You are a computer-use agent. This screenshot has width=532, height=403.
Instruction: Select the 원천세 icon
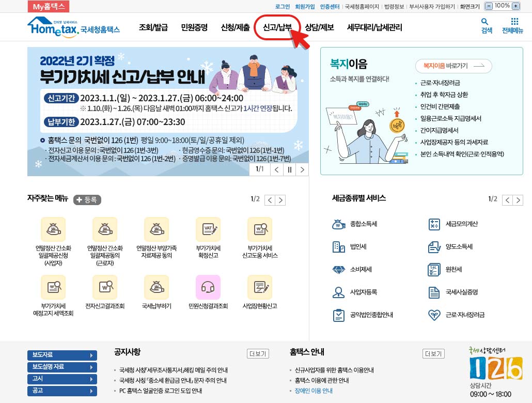(x=434, y=270)
